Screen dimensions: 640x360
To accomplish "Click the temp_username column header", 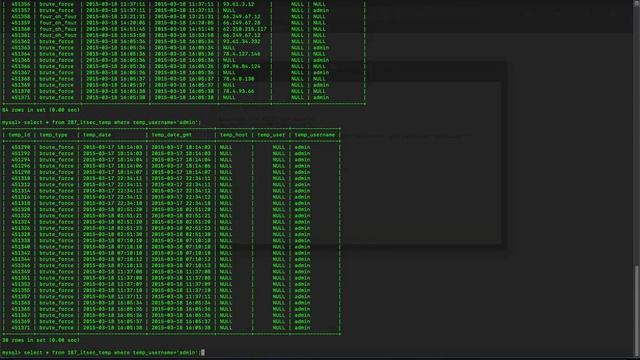I will [x=315, y=135].
